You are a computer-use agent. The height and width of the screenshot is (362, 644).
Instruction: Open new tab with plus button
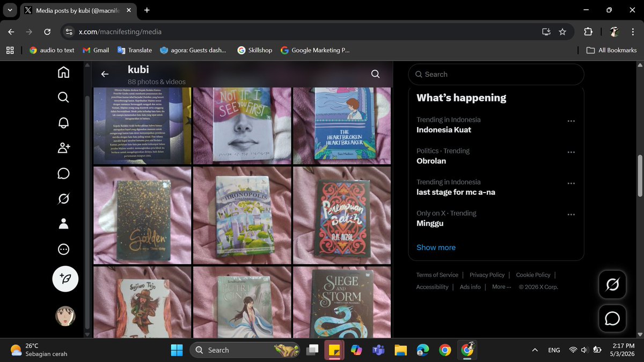[x=147, y=10]
